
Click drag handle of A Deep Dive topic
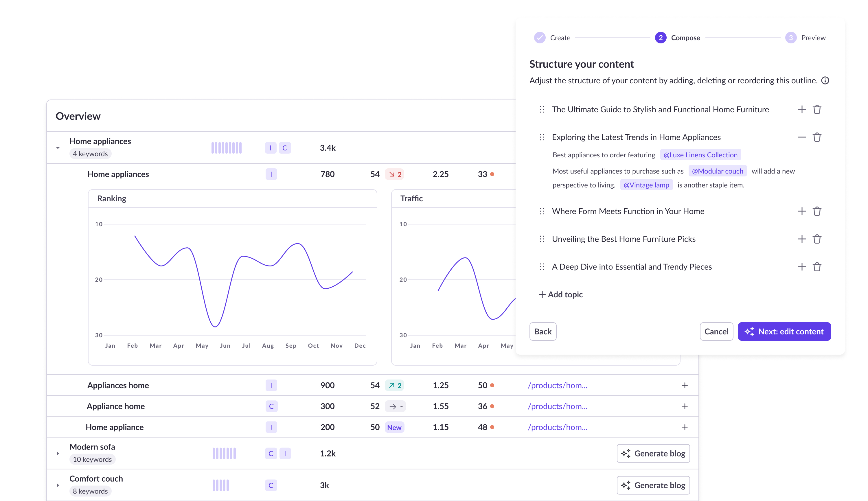tap(542, 267)
